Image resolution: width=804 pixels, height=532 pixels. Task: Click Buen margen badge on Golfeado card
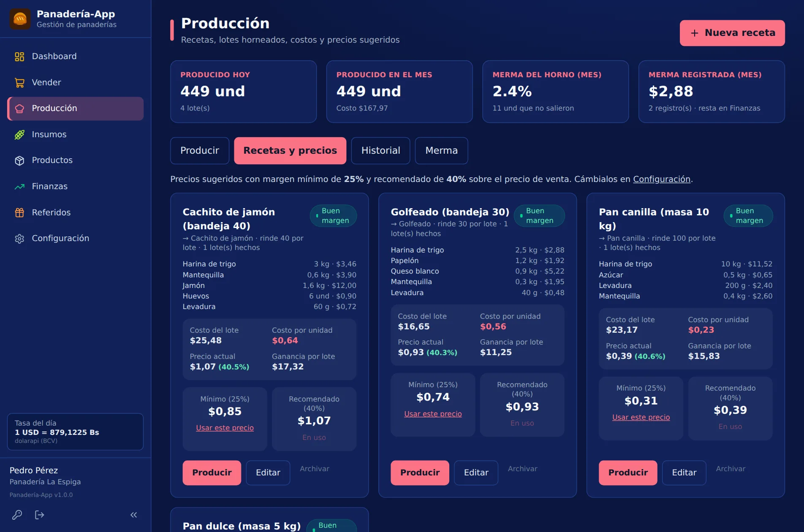pos(539,216)
